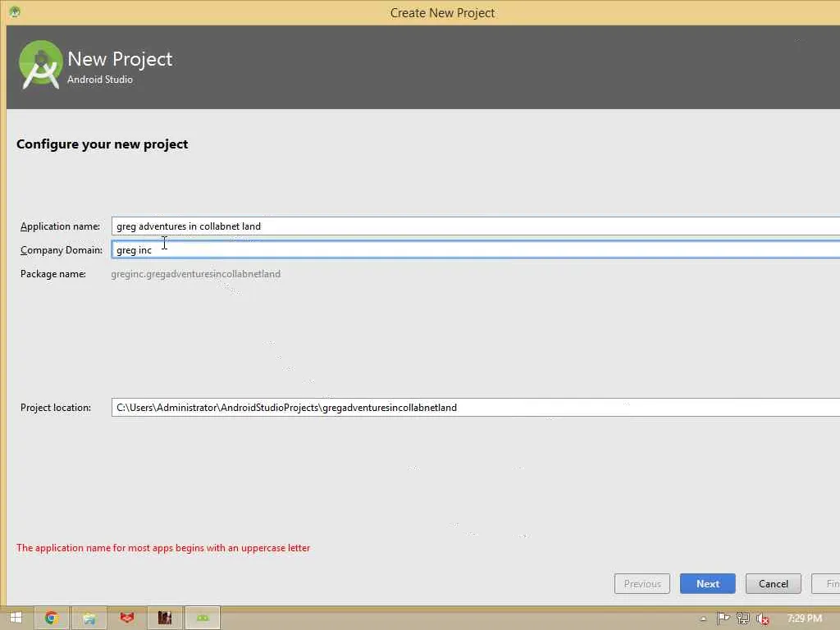The image size is (840, 630).
Task: Select Android Studio taskbar item
Action: click(202, 618)
